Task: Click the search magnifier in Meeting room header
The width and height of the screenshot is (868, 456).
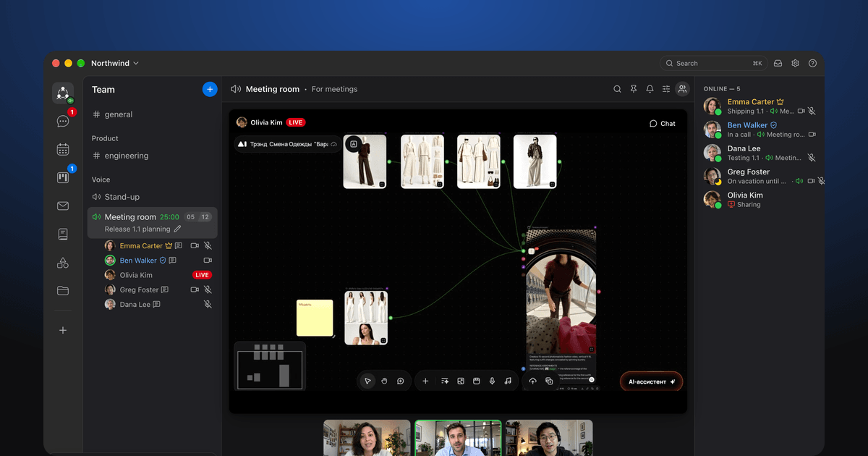Action: point(617,89)
